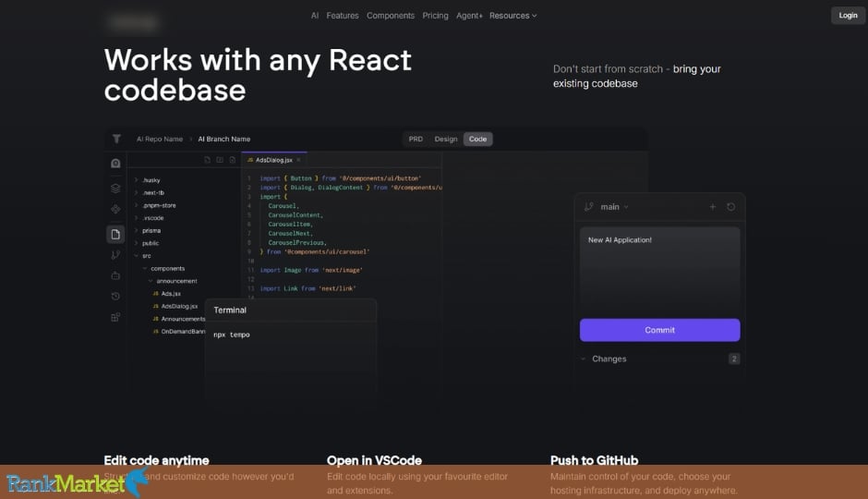Click the purple Commit button

tap(659, 330)
